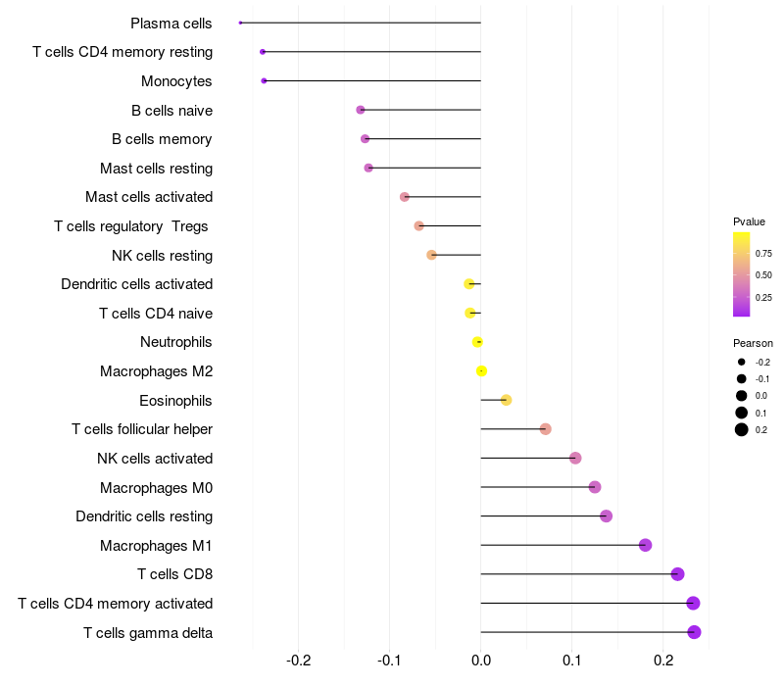Click the Macrophages M2 yellow dot
The image size is (784, 686).
(481, 371)
